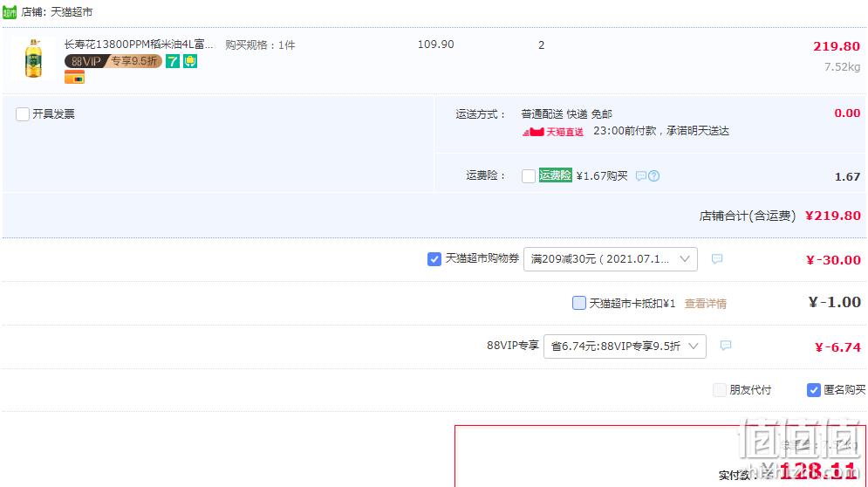Click the 23:00前付款，承诺明天送达 text

(x=661, y=131)
